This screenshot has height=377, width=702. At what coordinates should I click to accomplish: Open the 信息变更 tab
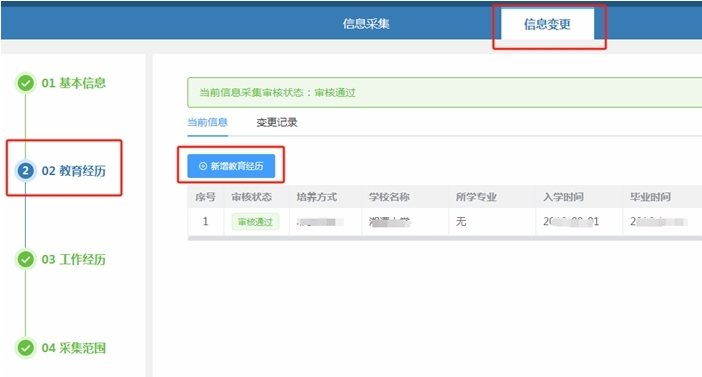pos(547,24)
